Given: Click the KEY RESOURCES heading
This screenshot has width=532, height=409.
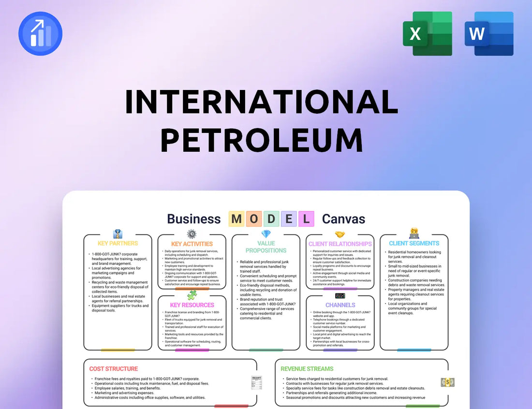Looking at the screenshot, I should click(x=192, y=305).
